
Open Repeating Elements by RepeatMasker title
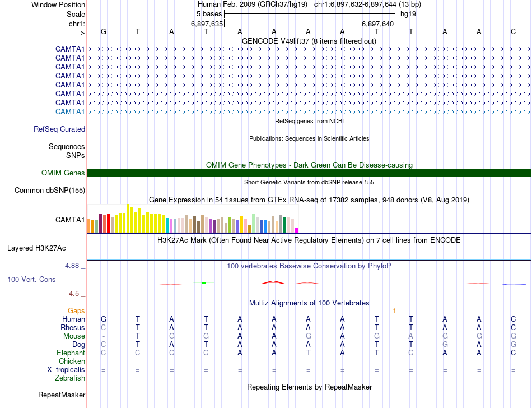click(x=309, y=387)
